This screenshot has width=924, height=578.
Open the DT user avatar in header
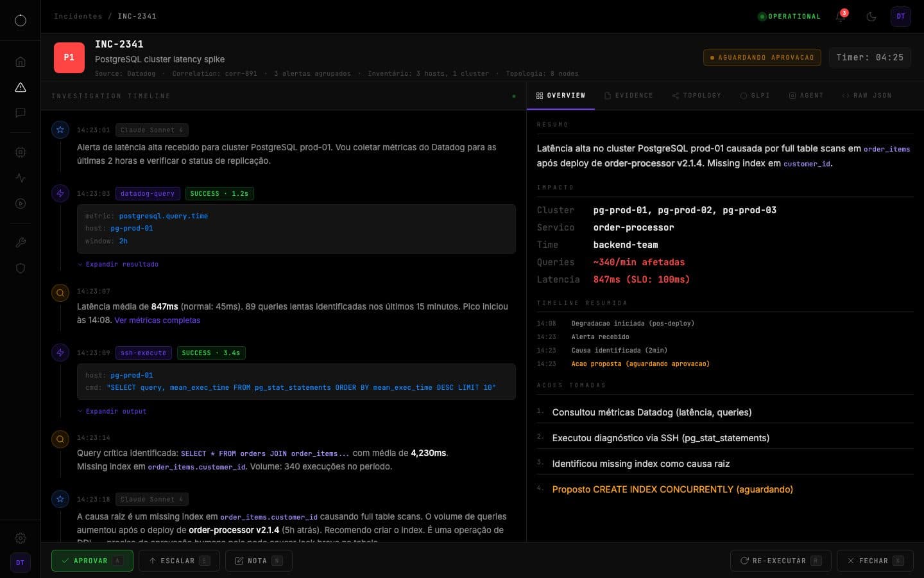point(901,17)
